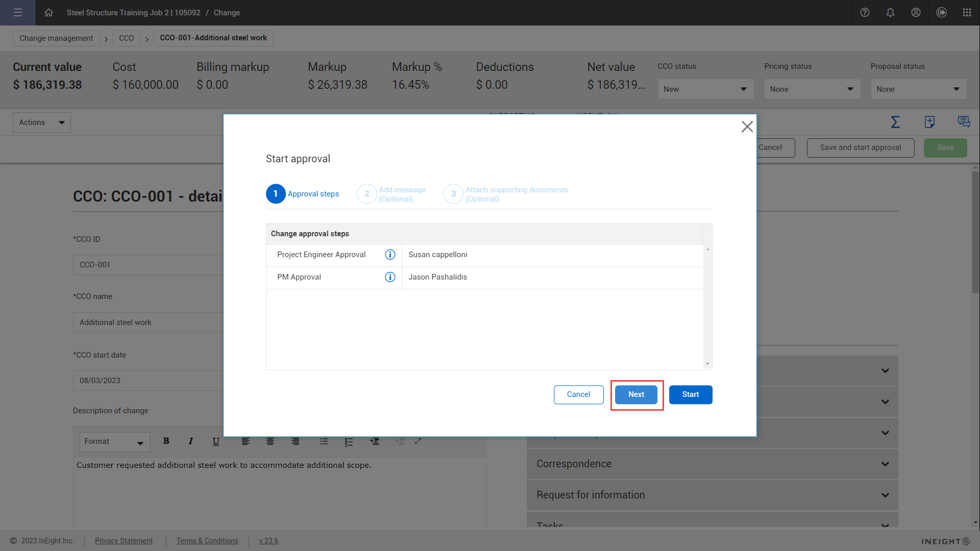This screenshot has width=980, height=551.
Task: Open the comments chat icon
Action: pyautogui.click(x=964, y=122)
